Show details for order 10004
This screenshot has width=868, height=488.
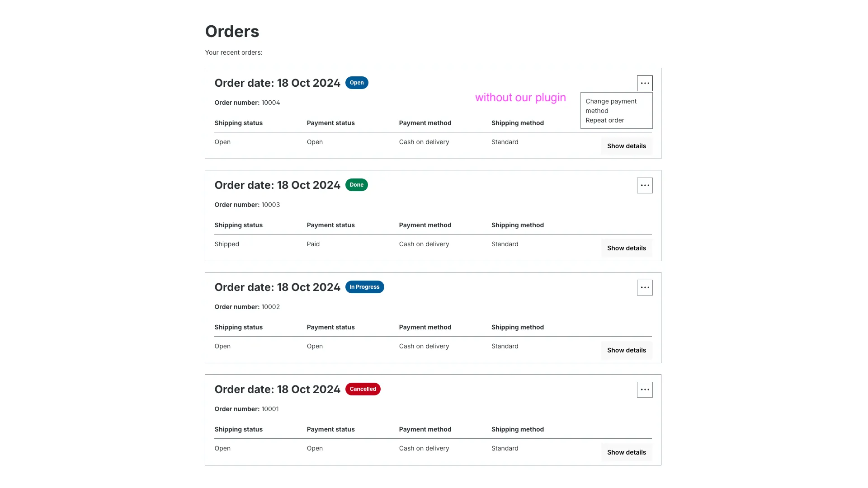626,146
